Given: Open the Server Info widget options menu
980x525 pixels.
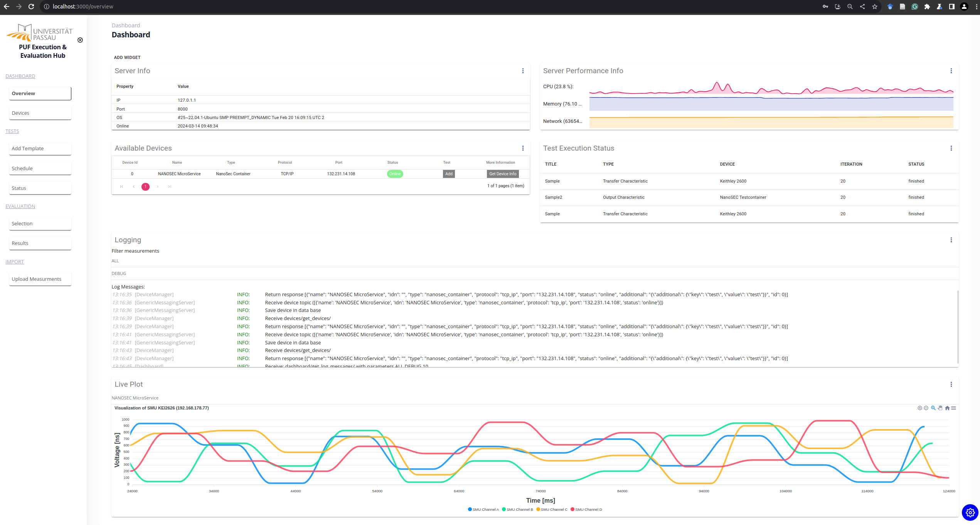Looking at the screenshot, I should 523,71.
